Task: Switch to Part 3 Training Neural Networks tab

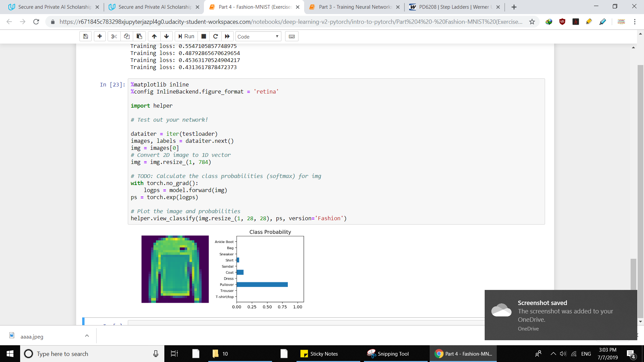Action: click(x=355, y=7)
